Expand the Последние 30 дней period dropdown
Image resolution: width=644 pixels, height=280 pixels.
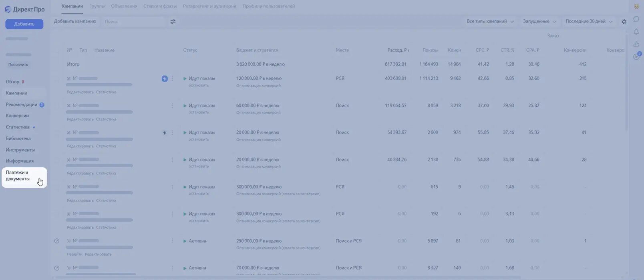[x=589, y=22]
